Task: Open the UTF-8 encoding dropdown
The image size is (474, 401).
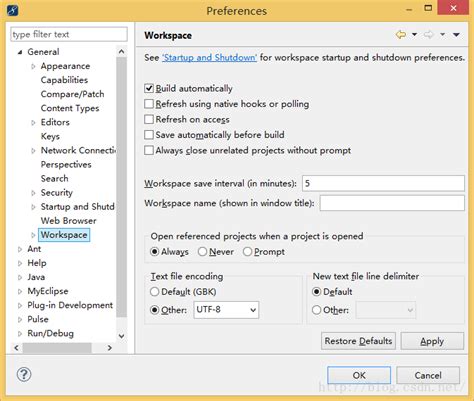Action: (x=226, y=310)
